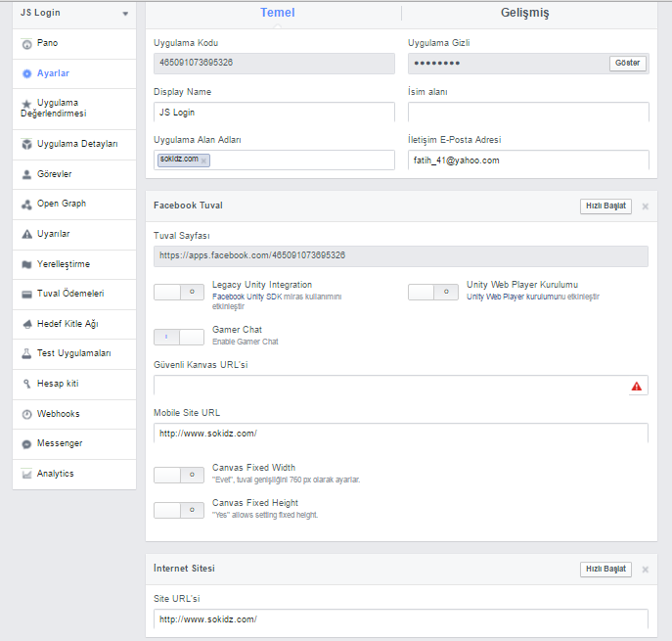Close the İnternet Sitesi section
Screen dimensions: 672x641
(645, 570)
